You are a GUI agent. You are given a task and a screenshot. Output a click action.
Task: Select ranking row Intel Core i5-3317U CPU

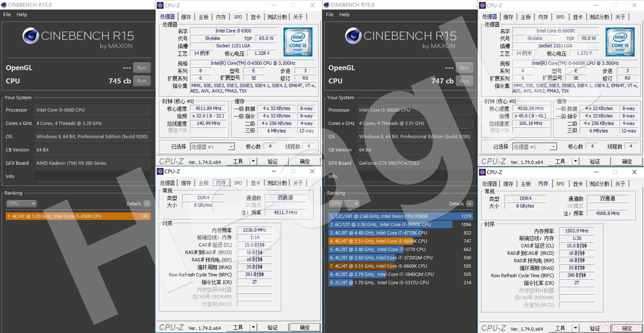point(400,283)
